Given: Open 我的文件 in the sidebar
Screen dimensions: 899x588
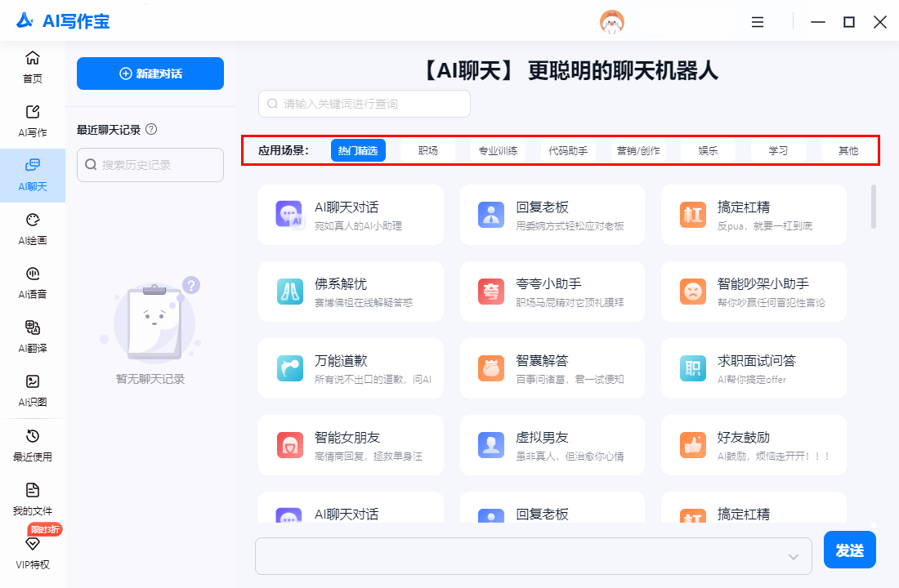Looking at the screenshot, I should (33, 498).
